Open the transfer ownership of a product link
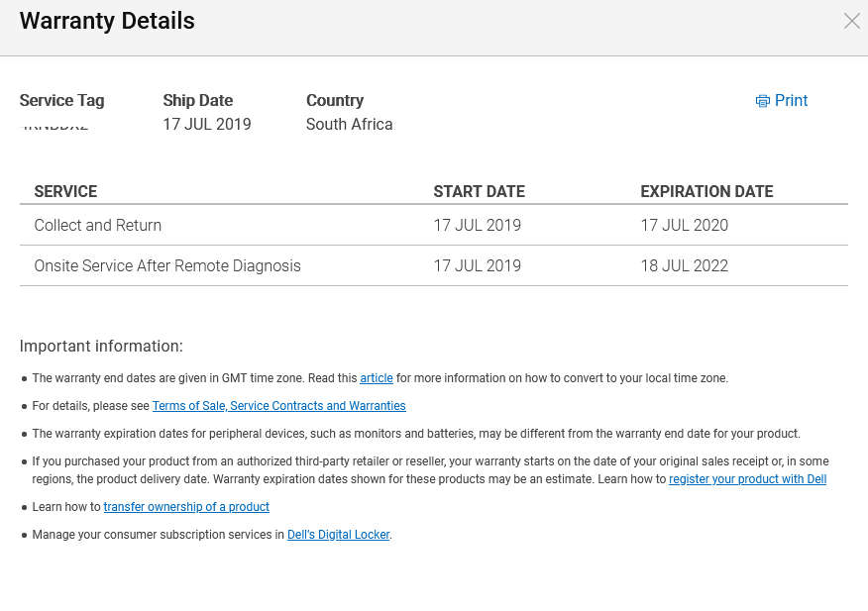The width and height of the screenshot is (868, 611). (x=186, y=507)
